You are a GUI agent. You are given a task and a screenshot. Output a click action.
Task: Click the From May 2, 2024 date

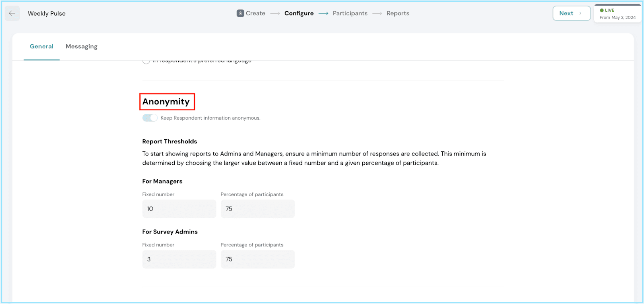coord(617,17)
